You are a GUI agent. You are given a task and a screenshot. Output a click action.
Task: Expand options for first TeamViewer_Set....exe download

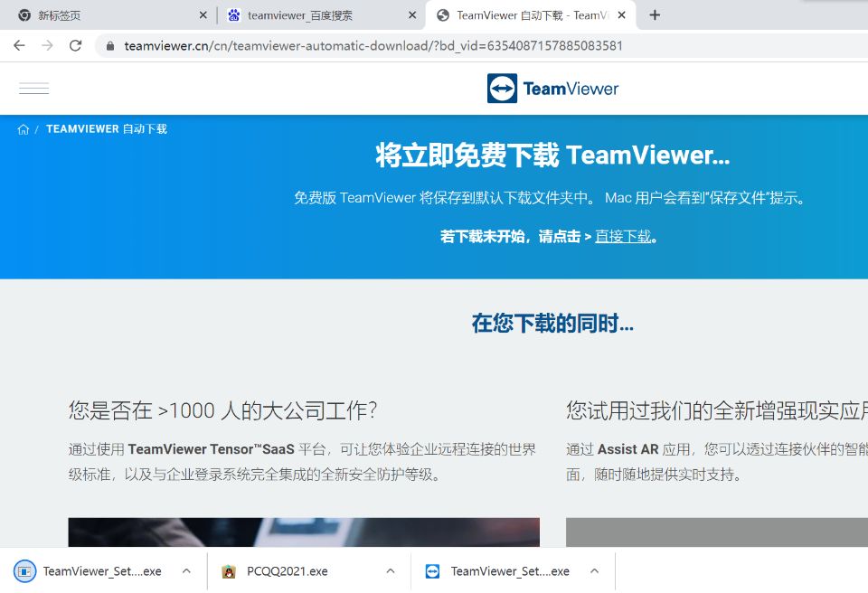click(x=186, y=570)
